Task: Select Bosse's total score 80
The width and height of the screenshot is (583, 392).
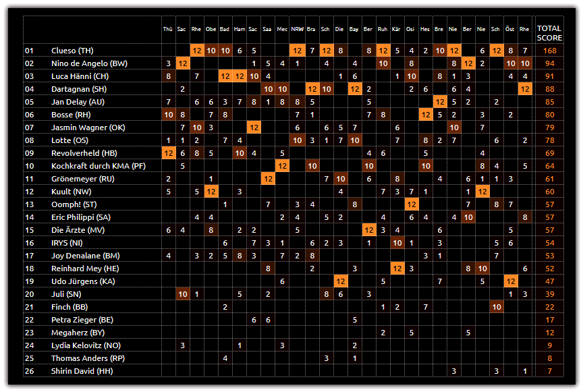Action: pyautogui.click(x=549, y=115)
